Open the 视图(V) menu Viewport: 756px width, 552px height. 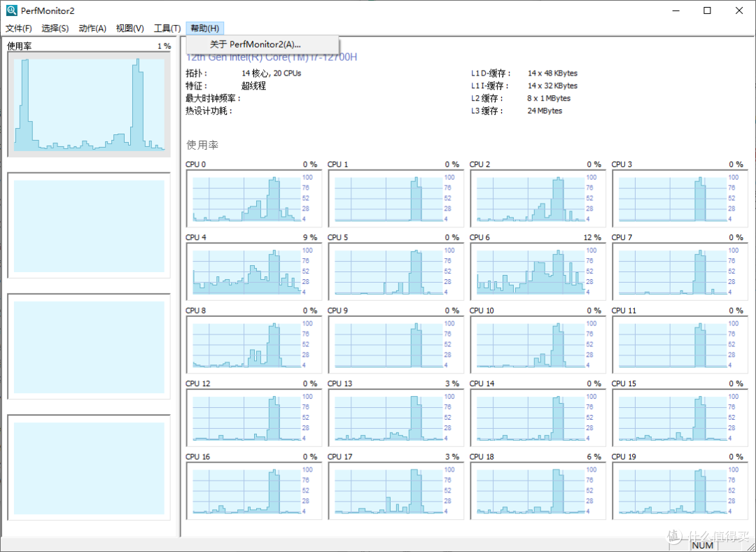click(130, 28)
